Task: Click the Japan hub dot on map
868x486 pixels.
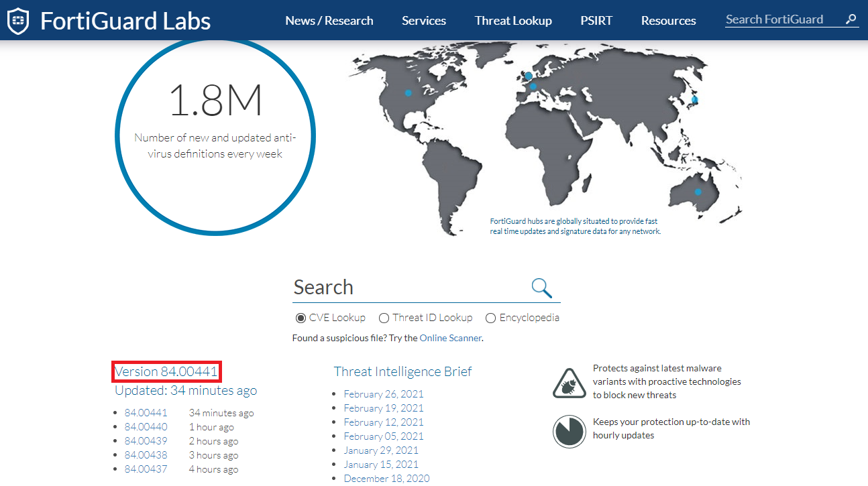Action: coord(695,100)
